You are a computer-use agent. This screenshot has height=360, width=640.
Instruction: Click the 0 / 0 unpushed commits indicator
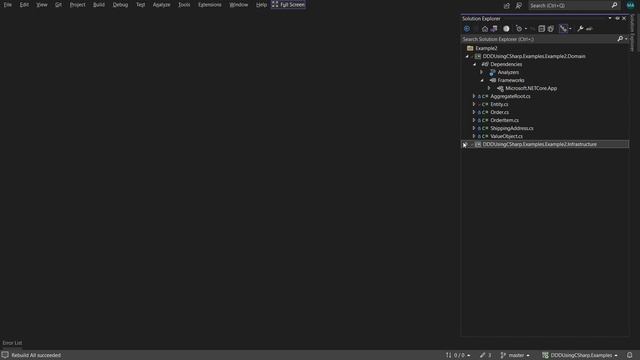[x=458, y=355]
